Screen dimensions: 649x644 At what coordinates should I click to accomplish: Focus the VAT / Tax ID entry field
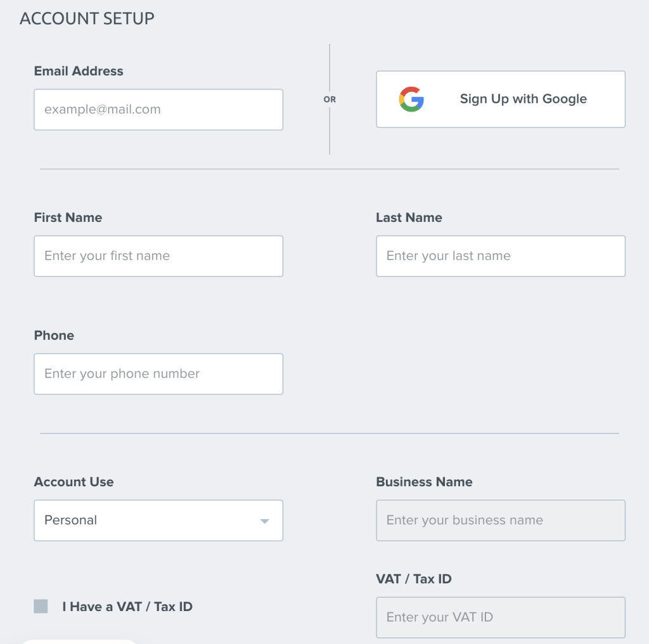click(x=501, y=617)
